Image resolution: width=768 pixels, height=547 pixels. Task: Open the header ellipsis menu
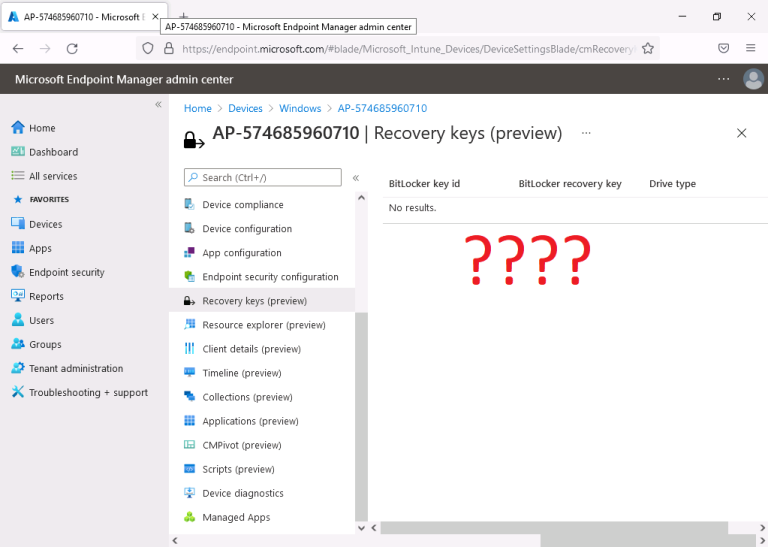point(723,79)
